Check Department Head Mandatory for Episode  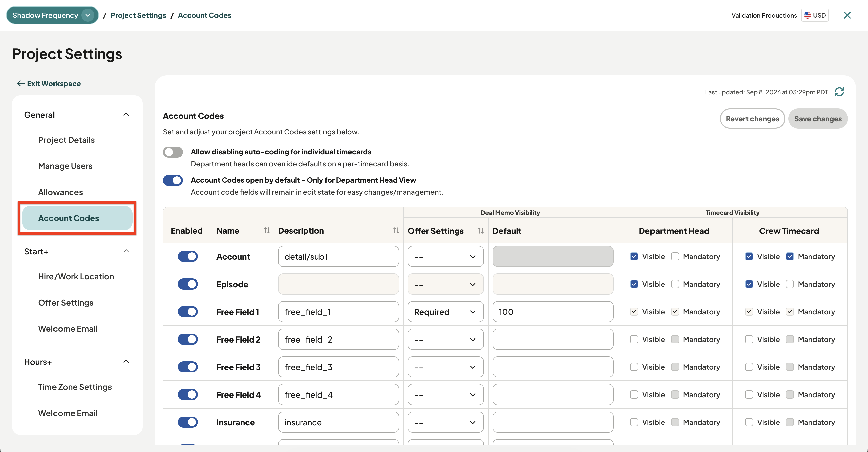[675, 284]
